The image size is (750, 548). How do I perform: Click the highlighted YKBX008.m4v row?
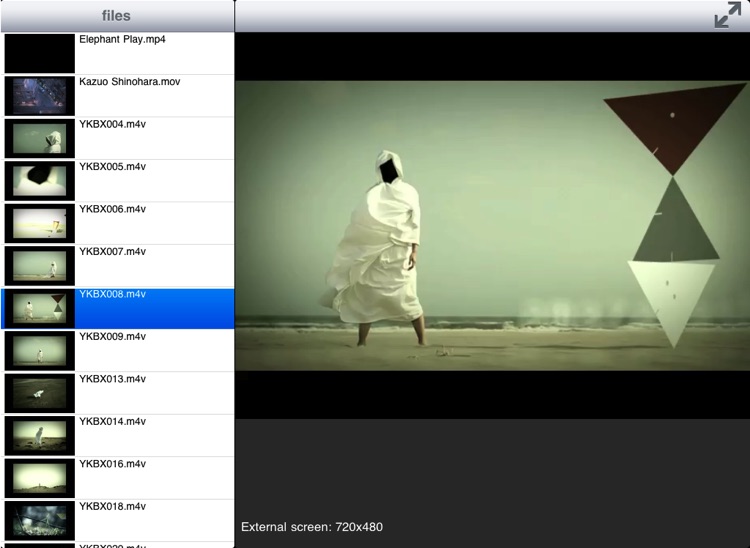point(155,308)
